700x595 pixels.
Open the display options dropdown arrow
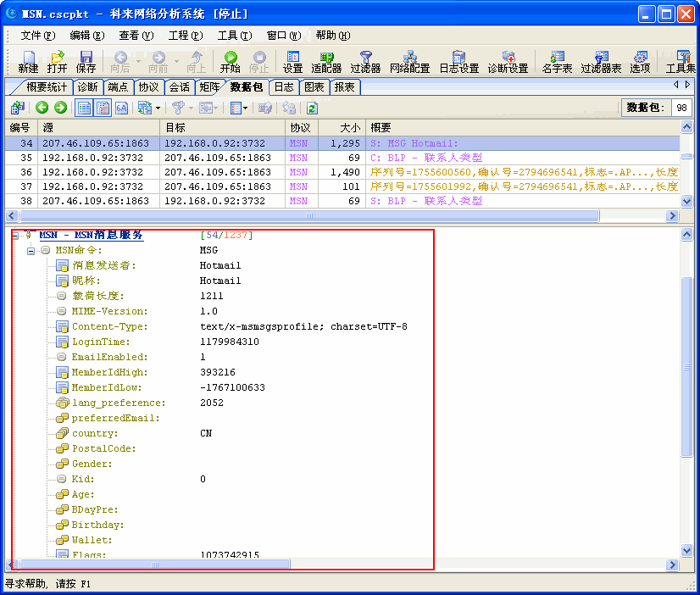[246, 107]
